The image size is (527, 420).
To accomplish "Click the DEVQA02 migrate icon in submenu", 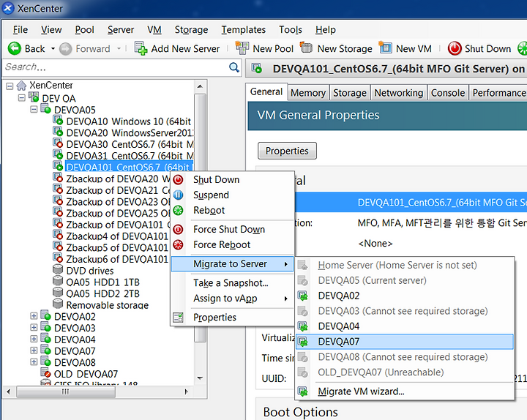I will pos(303,296).
